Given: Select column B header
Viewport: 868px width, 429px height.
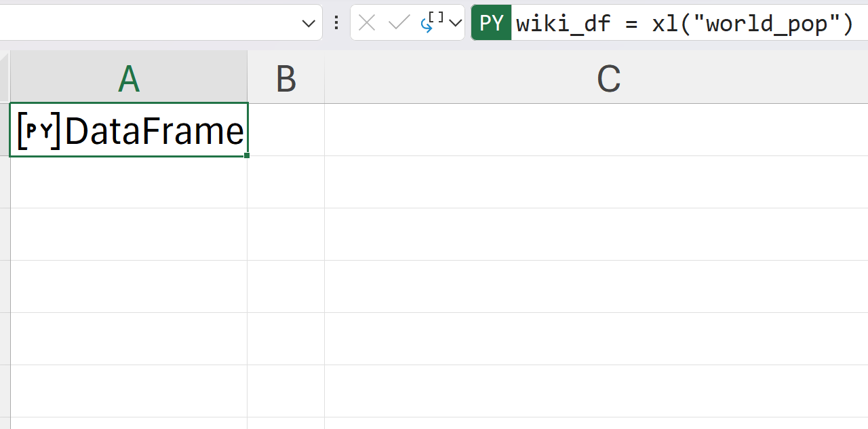Looking at the screenshot, I should pos(286,79).
